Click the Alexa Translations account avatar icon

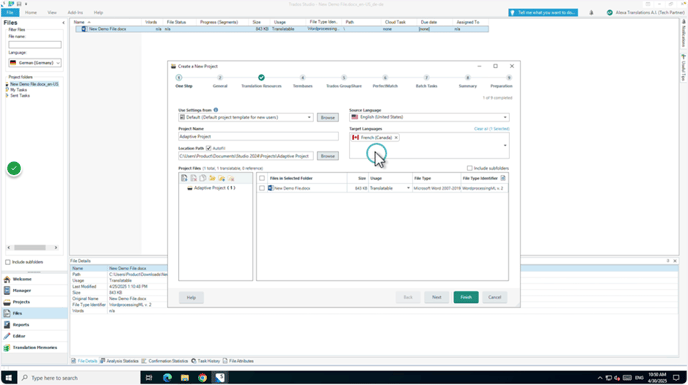[609, 13]
